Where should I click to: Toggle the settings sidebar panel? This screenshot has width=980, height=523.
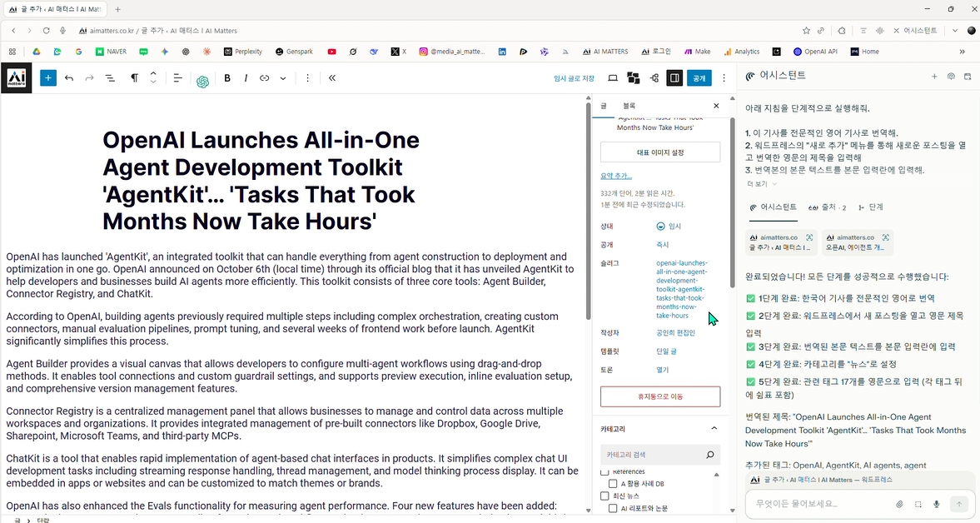point(674,78)
